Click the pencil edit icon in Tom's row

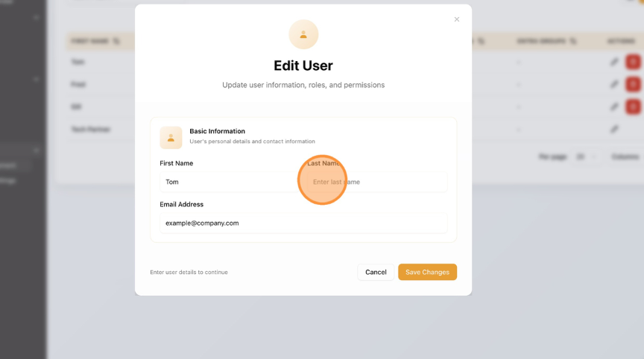614,62
